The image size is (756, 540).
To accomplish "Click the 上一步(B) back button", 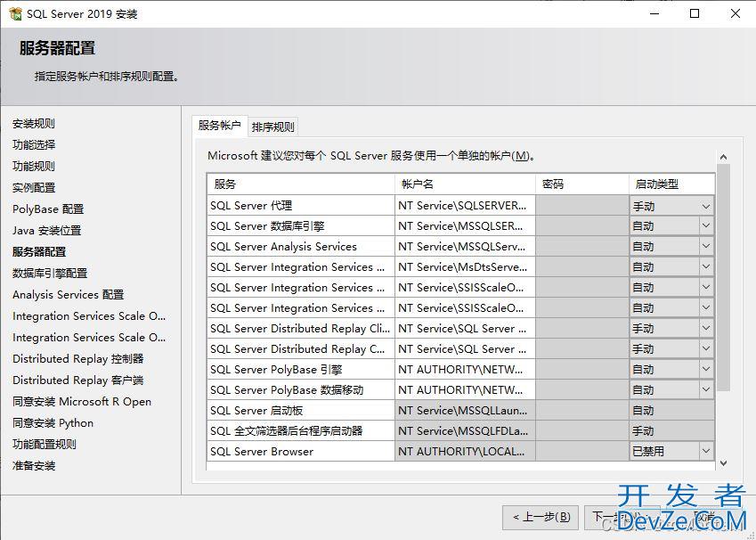I will point(541,518).
